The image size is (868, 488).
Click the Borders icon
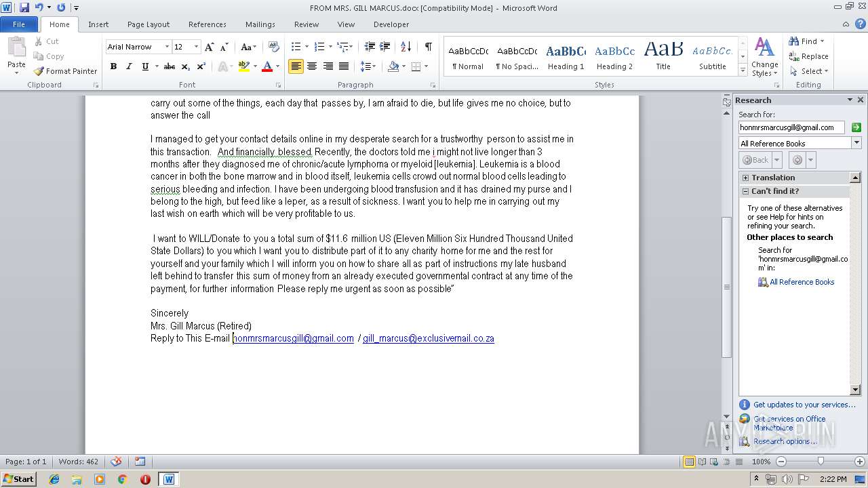416,66
